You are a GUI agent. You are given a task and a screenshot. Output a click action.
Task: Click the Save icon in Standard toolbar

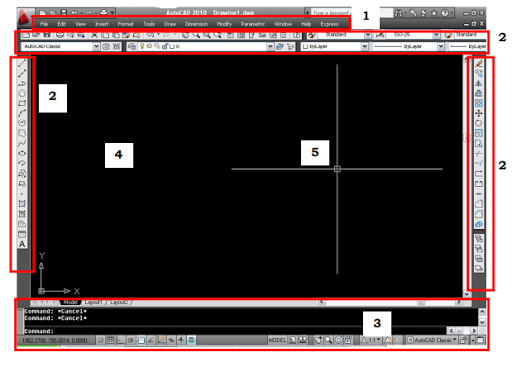47,35
